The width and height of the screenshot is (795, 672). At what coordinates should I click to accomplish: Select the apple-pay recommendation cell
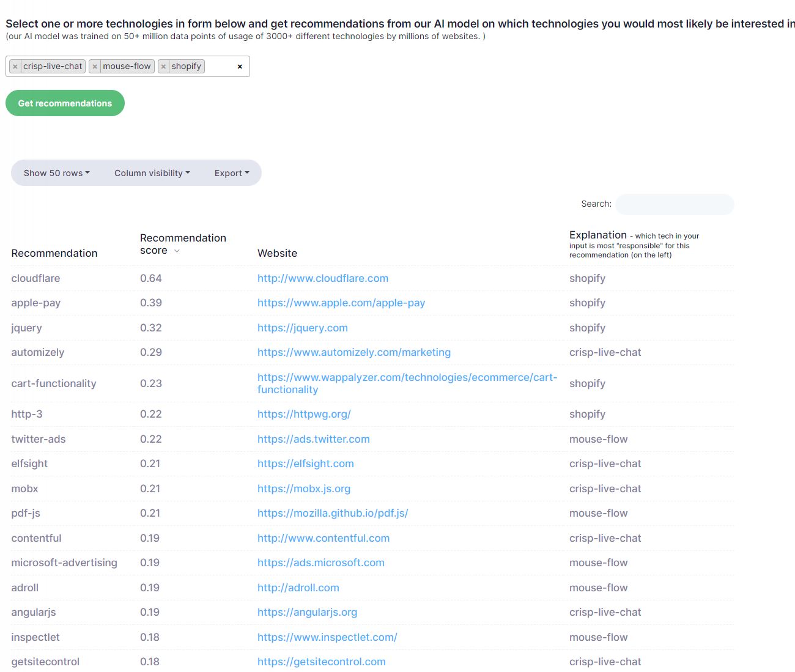[x=36, y=303]
